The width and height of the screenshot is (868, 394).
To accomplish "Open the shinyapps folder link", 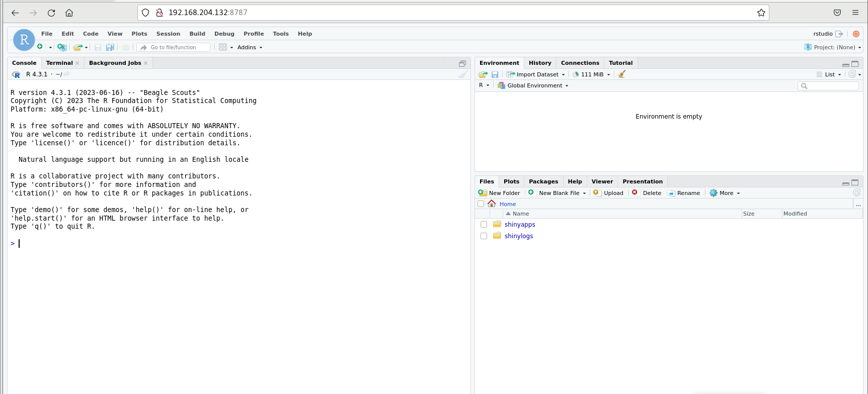I will 520,225.
